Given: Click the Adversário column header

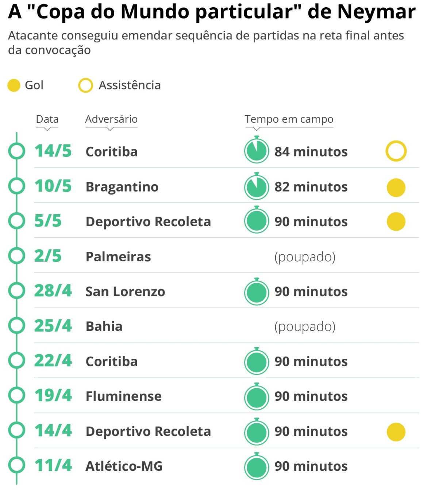Looking at the screenshot, I should pyautogui.click(x=111, y=119).
